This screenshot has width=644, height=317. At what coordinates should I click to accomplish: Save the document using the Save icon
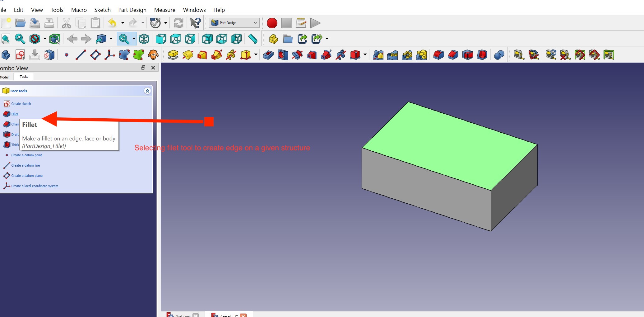[x=35, y=23]
